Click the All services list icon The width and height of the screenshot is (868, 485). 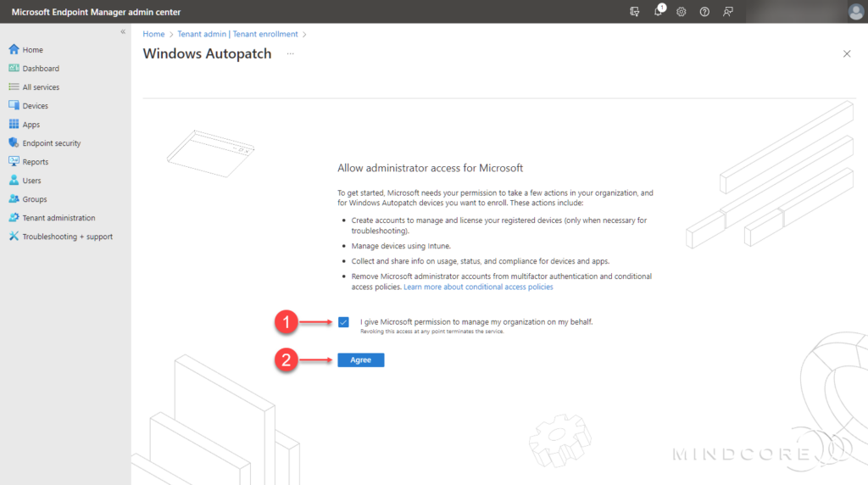click(x=14, y=87)
